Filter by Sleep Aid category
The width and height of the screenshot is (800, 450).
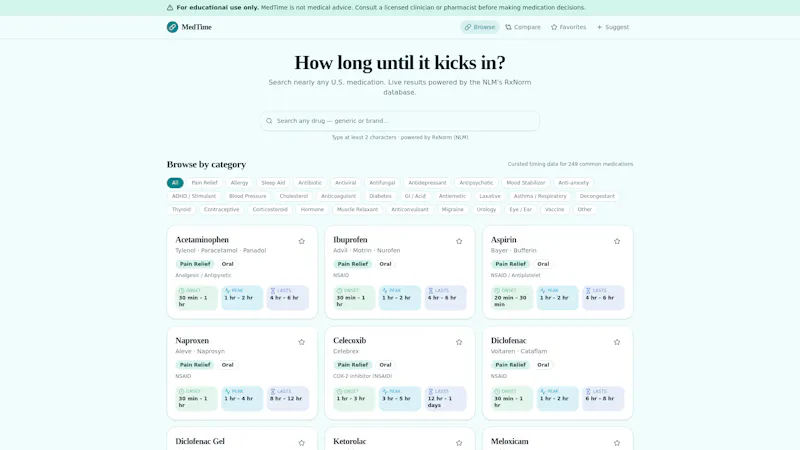(x=273, y=183)
